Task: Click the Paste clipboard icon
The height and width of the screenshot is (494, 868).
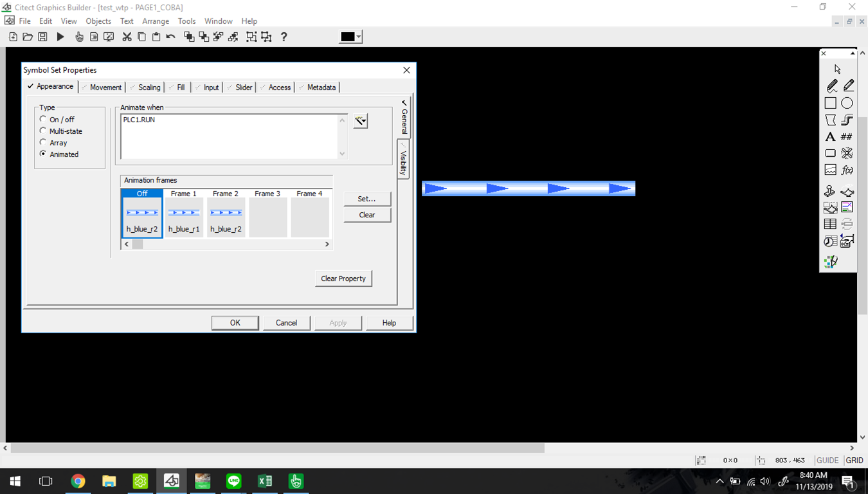Action: click(156, 37)
